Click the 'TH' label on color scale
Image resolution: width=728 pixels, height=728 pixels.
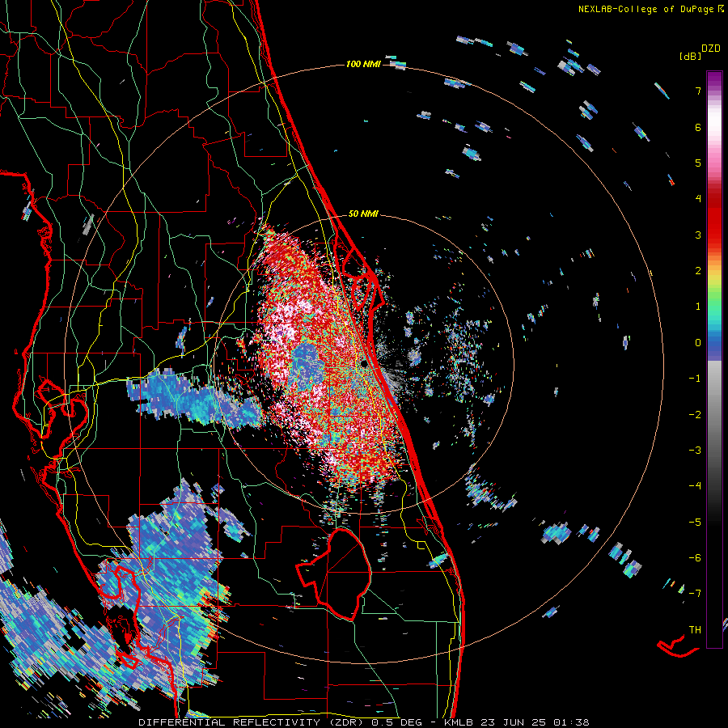tap(695, 630)
